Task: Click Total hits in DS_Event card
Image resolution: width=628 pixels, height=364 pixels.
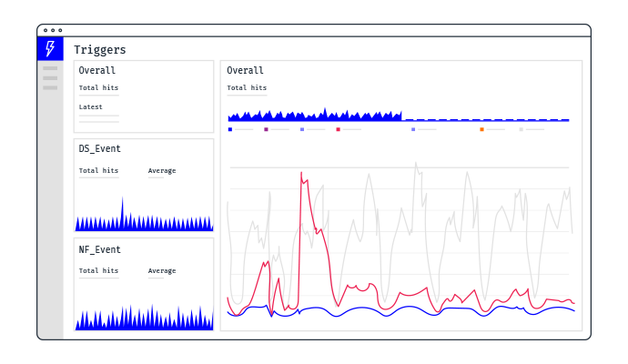Action: tap(98, 170)
